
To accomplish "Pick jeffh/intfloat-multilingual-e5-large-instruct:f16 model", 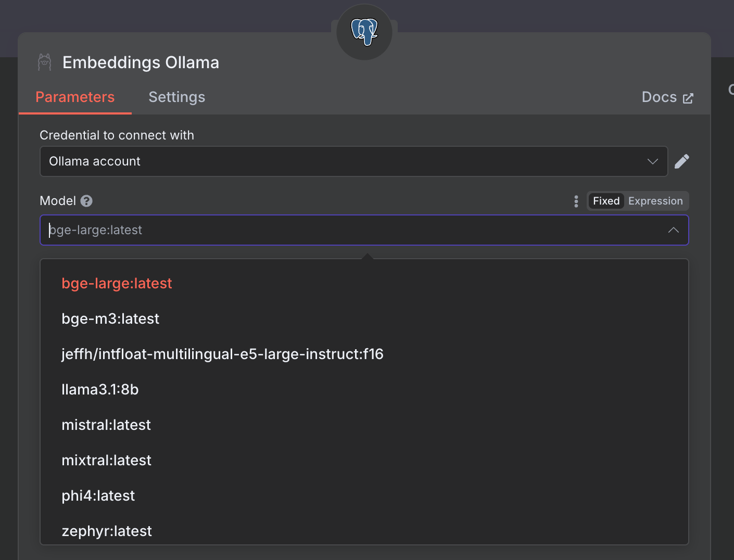I will coord(364,354).
